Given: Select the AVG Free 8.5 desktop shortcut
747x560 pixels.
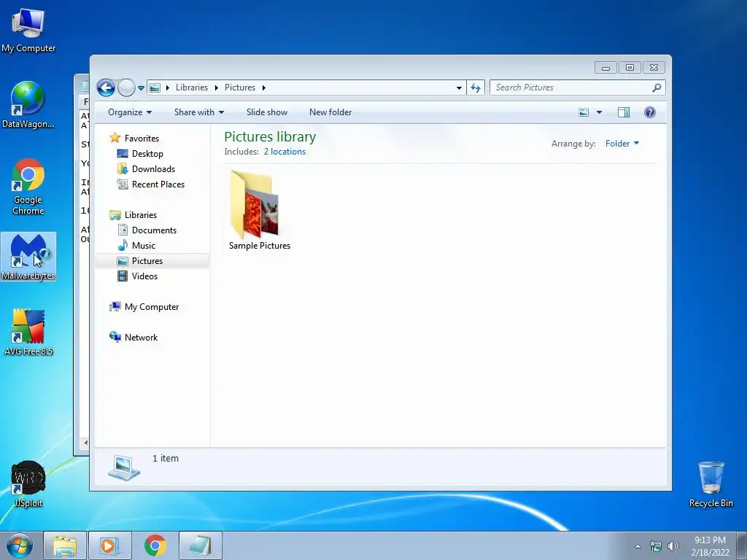Looking at the screenshot, I should click(28, 332).
